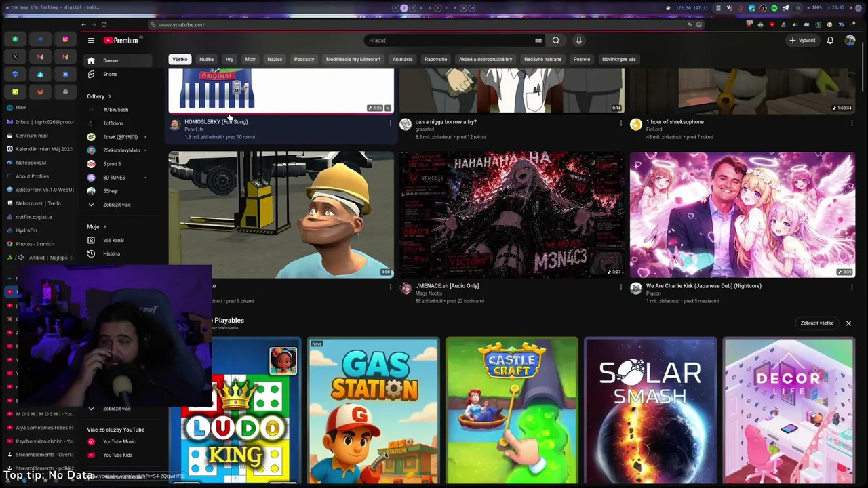Expand the Moje section

pos(96,226)
